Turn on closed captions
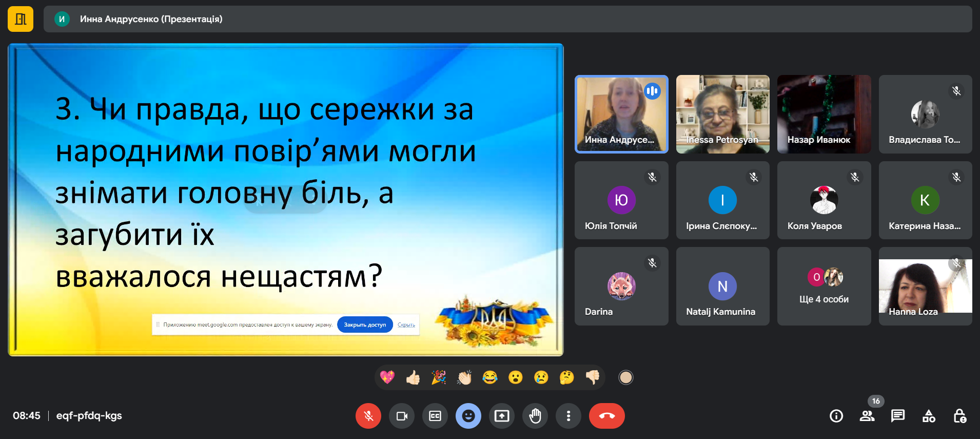 435,416
